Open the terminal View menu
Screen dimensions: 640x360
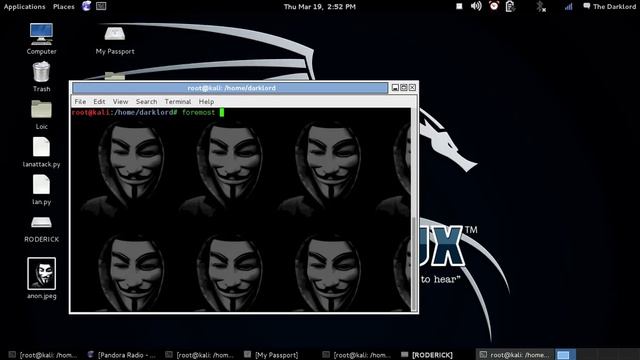click(120, 102)
